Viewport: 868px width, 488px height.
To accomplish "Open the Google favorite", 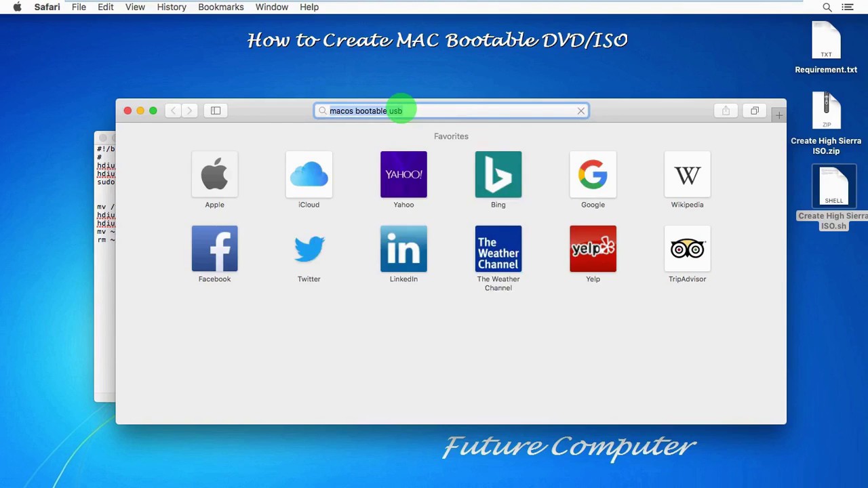I will click(x=593, y=175).
